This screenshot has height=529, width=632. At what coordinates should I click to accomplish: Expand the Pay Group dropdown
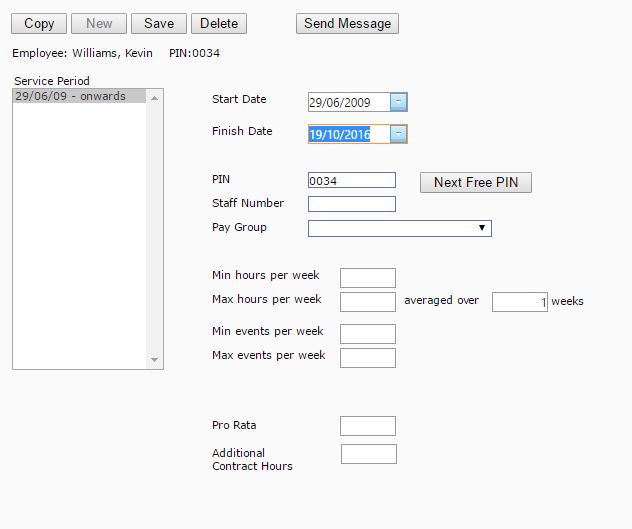pos(399,229)
